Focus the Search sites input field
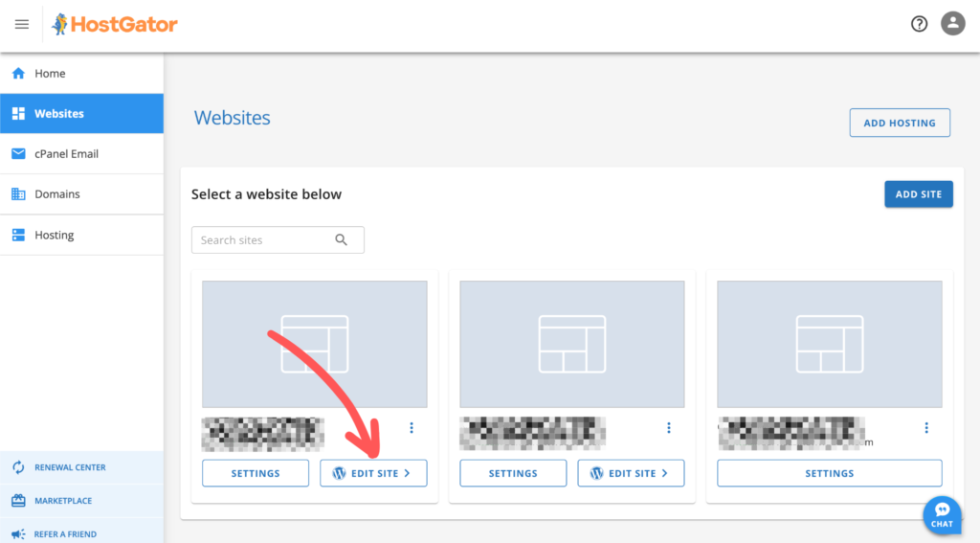Image resolution: width=980 pixels, height=543 pixels. pos(263,240)
